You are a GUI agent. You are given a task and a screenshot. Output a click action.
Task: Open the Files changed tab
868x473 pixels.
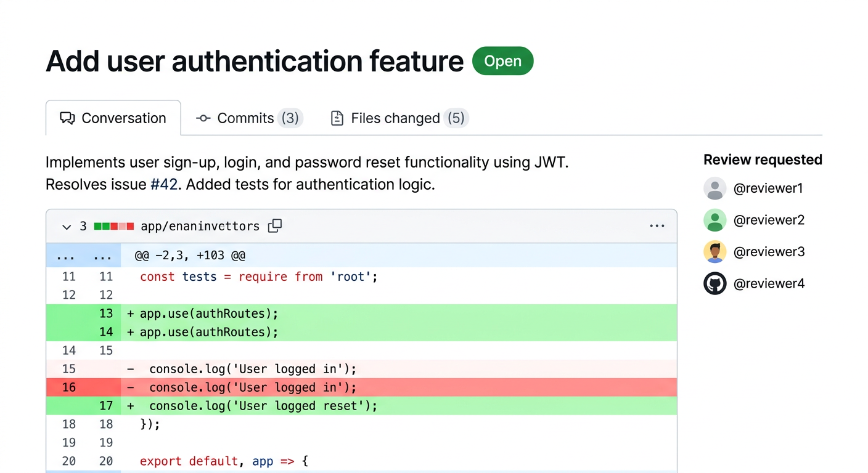[x=395, y=118]
